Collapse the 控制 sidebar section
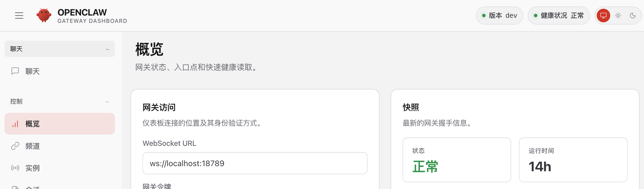Viewport: 644px width, 189px height. (107, 102)
